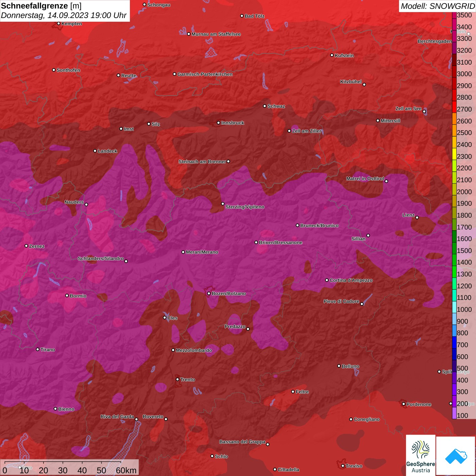Click the Sillian label
The image size is (476, 476).
tap(358, 239)
